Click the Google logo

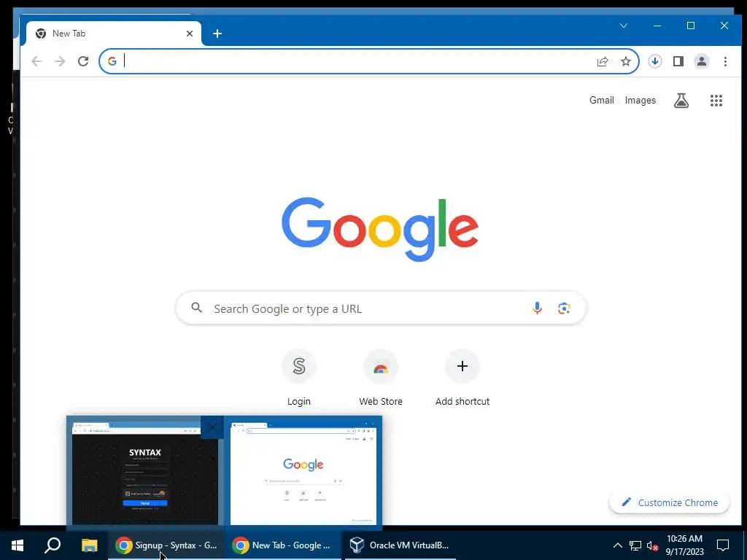pyautogui.click(x=380, y=229)
